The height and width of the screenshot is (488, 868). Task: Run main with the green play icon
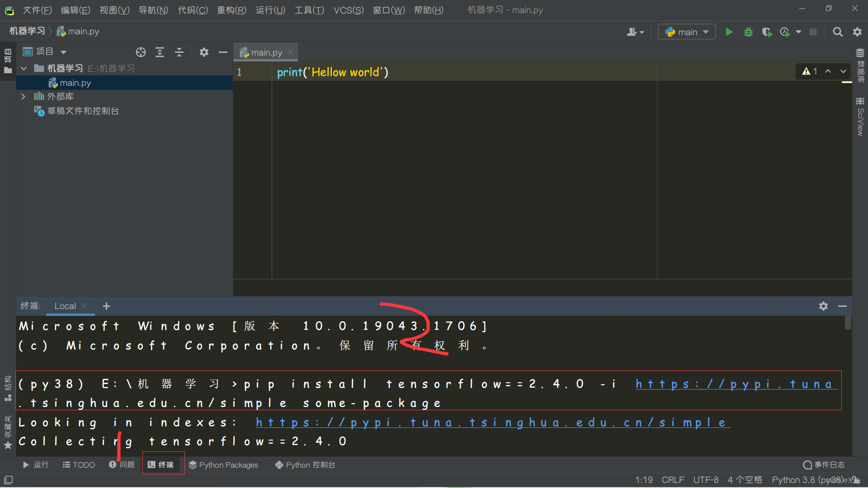point(729,32)
